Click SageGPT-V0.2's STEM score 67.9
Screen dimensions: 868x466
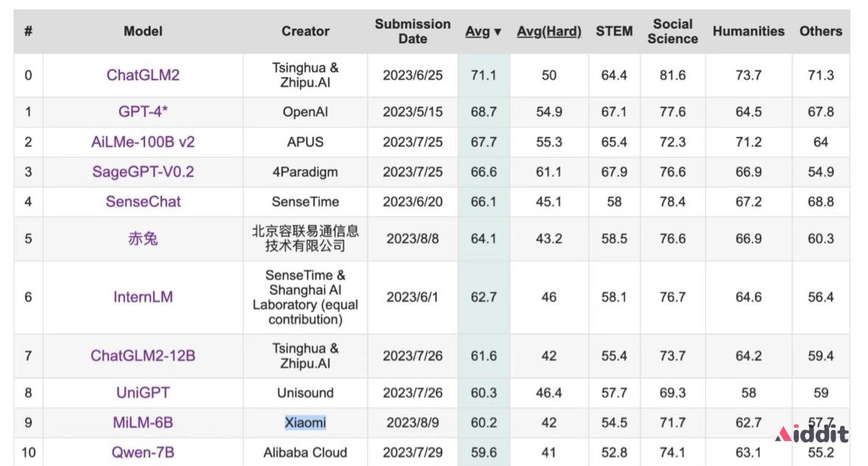(614, 172)
